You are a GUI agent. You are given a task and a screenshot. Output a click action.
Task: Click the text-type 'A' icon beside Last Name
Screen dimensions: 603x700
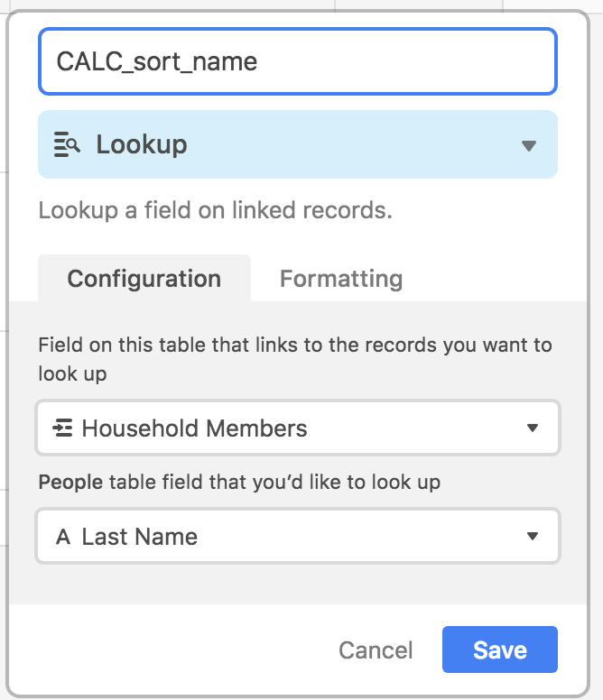click(x=63, y=536)
